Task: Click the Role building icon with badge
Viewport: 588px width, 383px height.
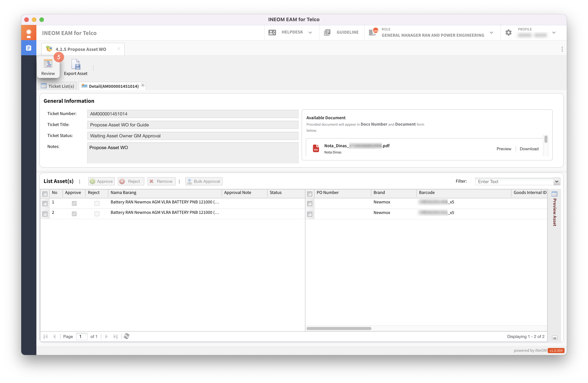Action: (373, 32)
